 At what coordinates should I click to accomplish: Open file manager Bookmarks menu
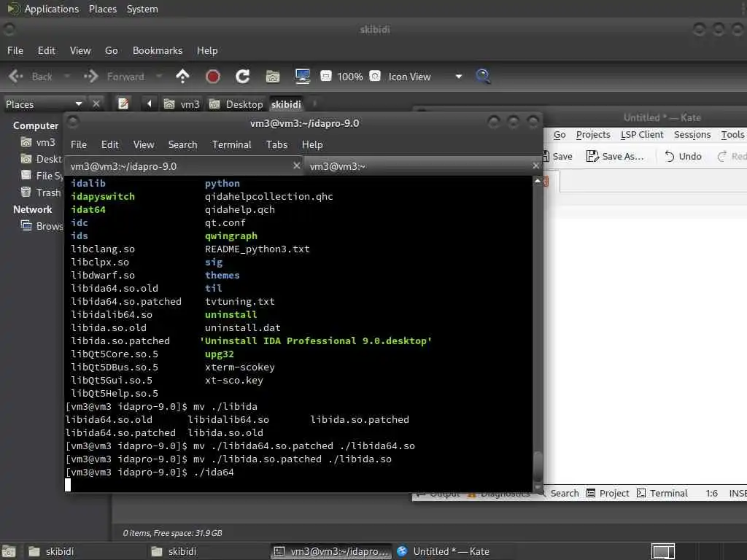click(158, 50)
